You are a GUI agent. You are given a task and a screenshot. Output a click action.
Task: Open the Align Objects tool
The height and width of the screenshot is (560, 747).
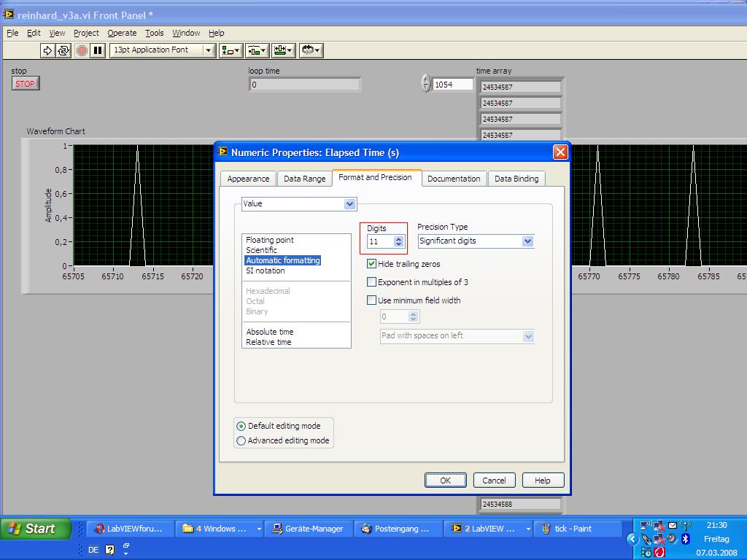click(x=231, y=50)
